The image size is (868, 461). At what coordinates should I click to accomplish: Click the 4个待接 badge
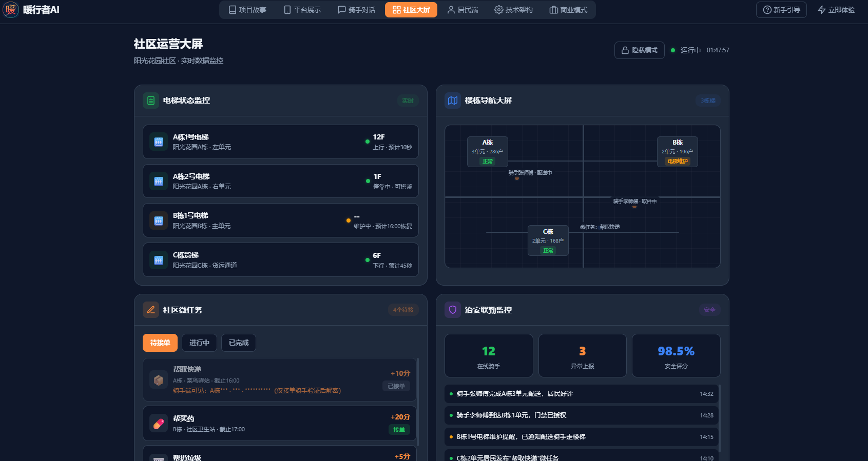point(403,310)
